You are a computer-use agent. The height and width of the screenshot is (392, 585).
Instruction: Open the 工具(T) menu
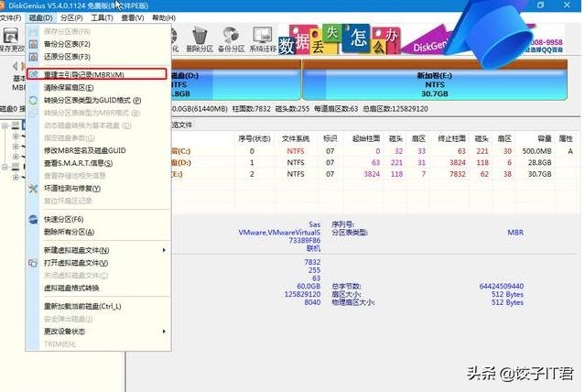(103, 17)
